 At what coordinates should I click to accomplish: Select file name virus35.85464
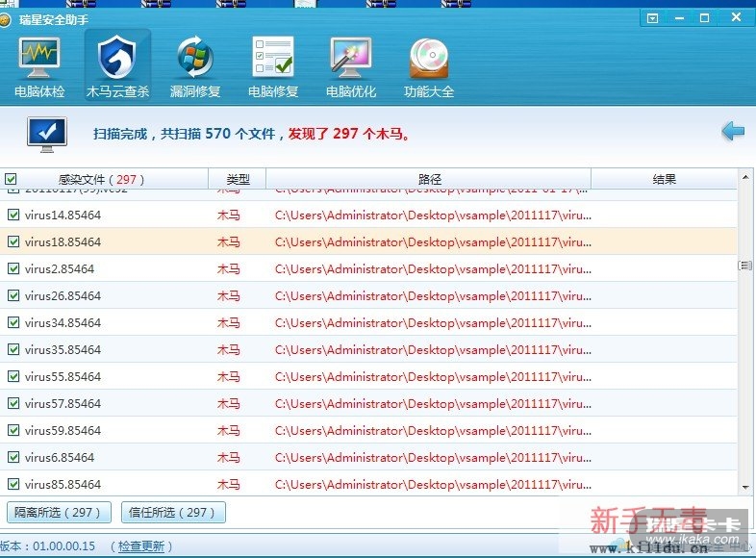click(x=63, y=350)
